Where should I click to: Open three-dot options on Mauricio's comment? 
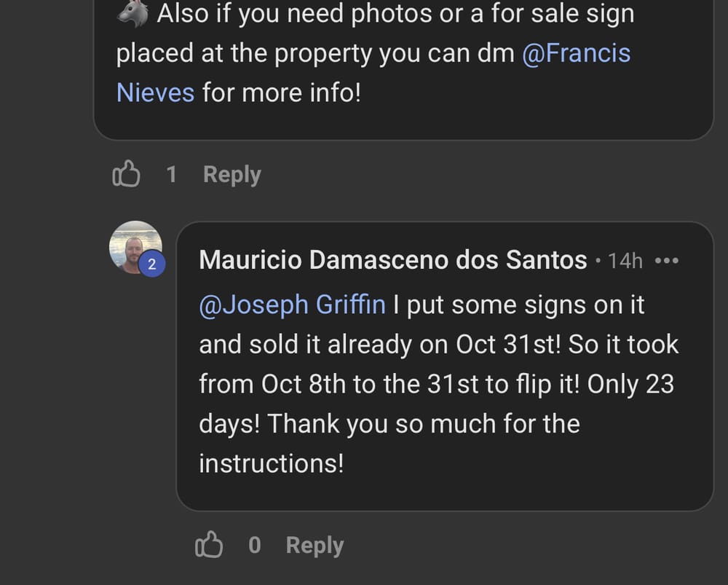[x=667, y=261]
